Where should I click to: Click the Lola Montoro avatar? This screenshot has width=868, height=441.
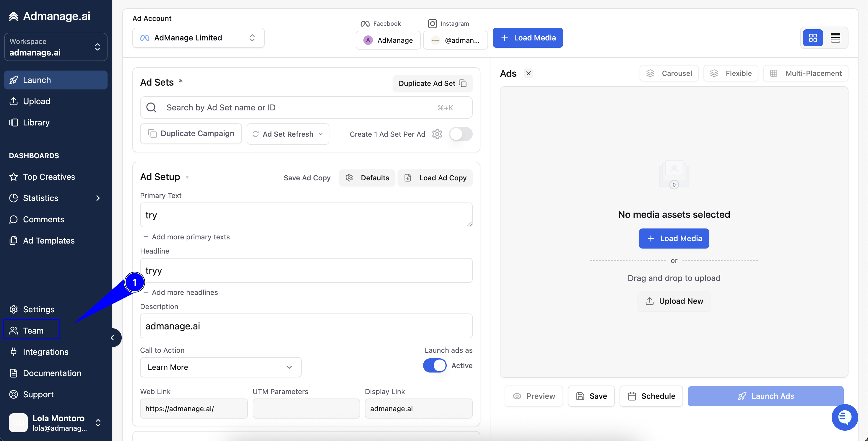[x=18, y=422]
